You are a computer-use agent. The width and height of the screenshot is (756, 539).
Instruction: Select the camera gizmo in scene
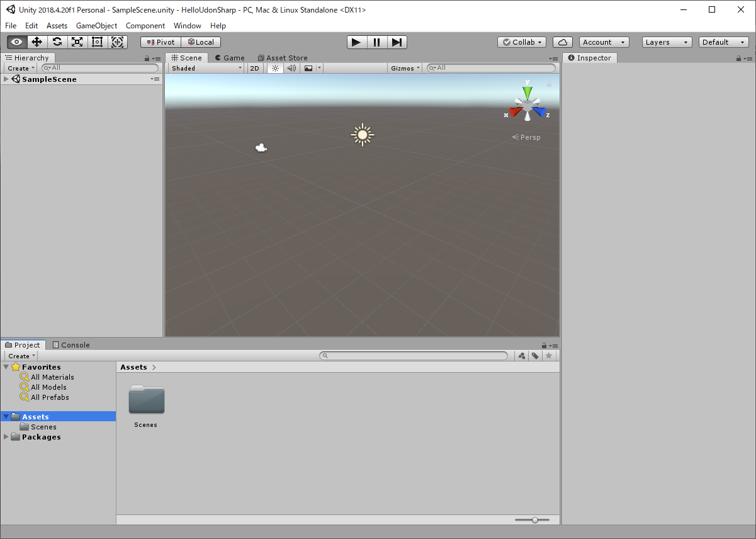tap(261, 148)
